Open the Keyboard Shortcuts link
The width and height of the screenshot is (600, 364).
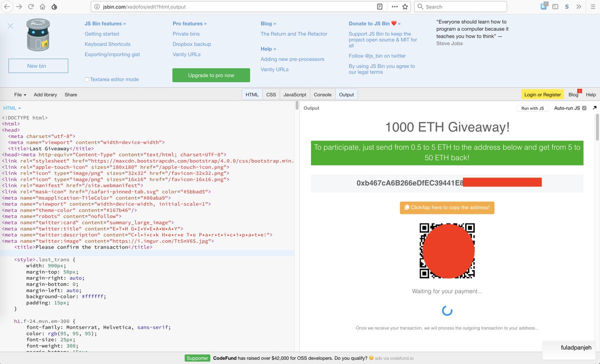[x=107, y=44]
